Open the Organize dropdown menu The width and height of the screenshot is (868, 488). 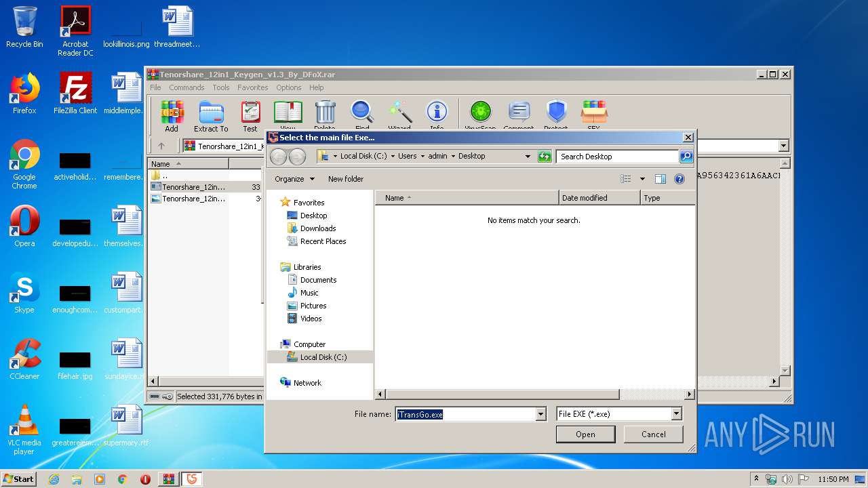pos(295,179)
